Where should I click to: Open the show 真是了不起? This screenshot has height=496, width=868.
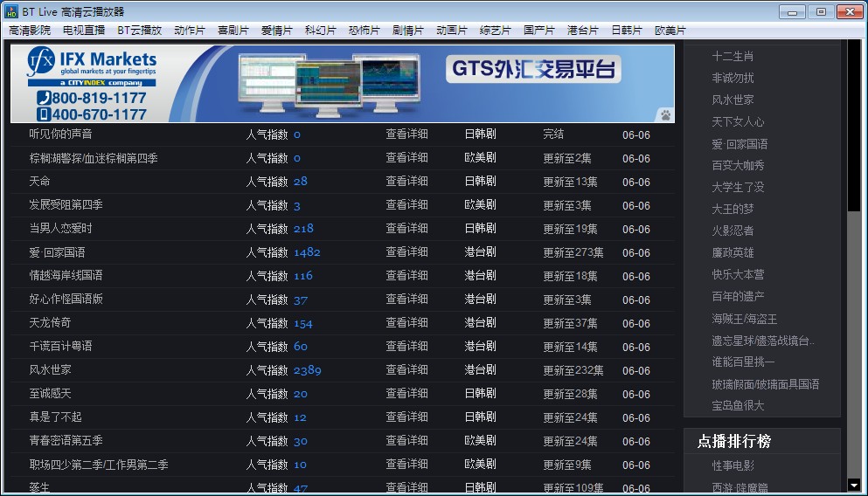click(55, 417)
